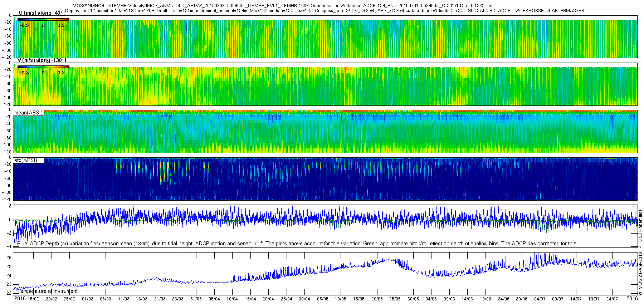The height and width of the screenshot is (304, 644).
Task: Click the deployment metadata subtitle line
Action: click(325, 11)
